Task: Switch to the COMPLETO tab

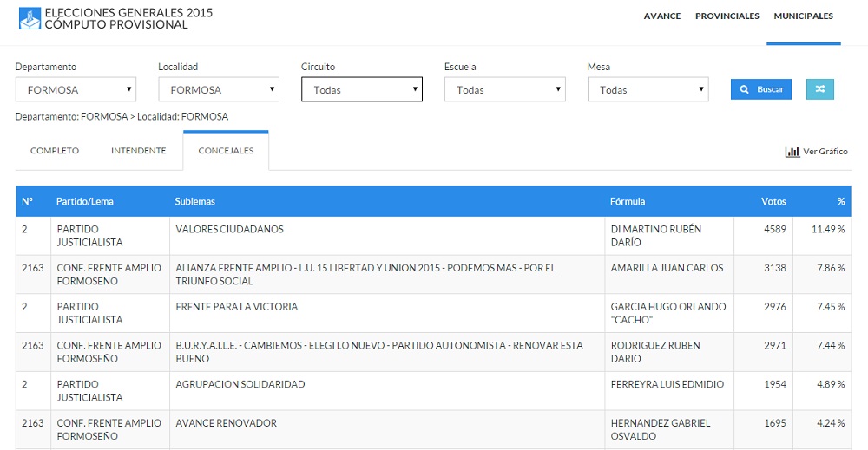Action: tap(55, 150)
